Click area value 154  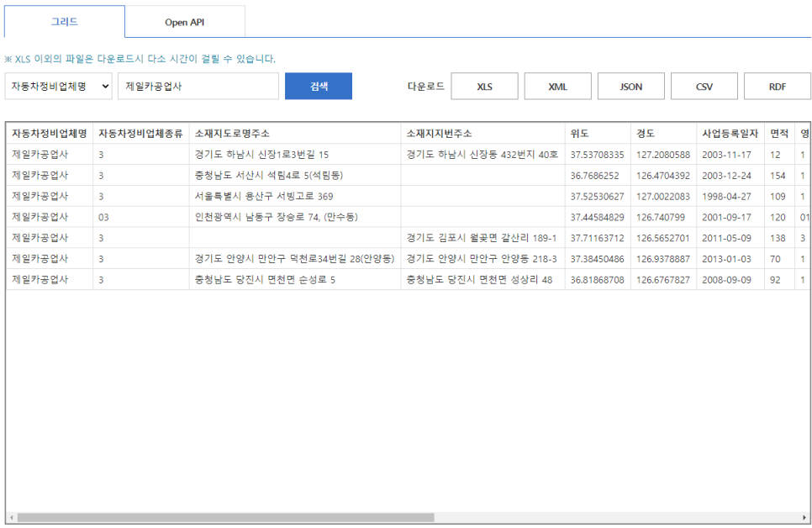(x=778, y=176)
